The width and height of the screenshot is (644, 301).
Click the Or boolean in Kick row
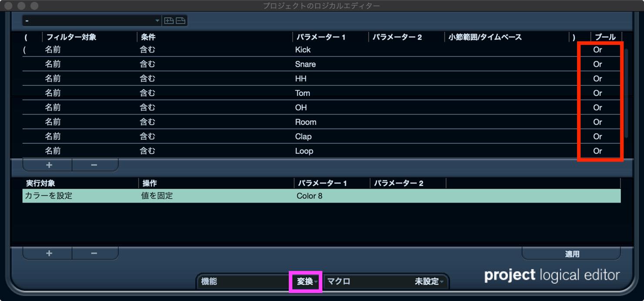click(x=597, y=50)
